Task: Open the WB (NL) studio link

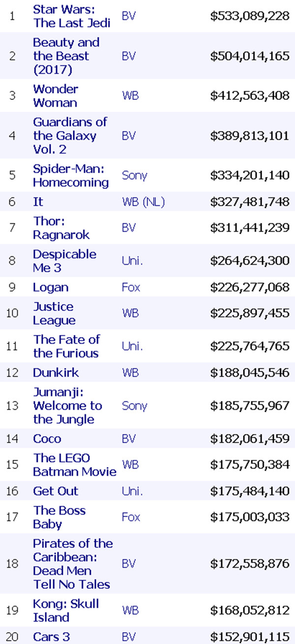Action: click(x=143, y=202)
